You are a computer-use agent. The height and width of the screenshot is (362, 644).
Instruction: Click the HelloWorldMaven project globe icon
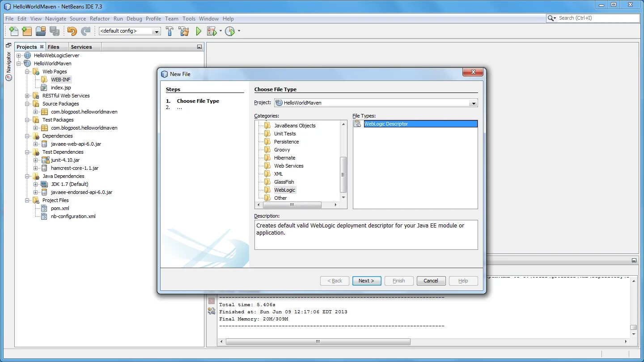(28, 63)
